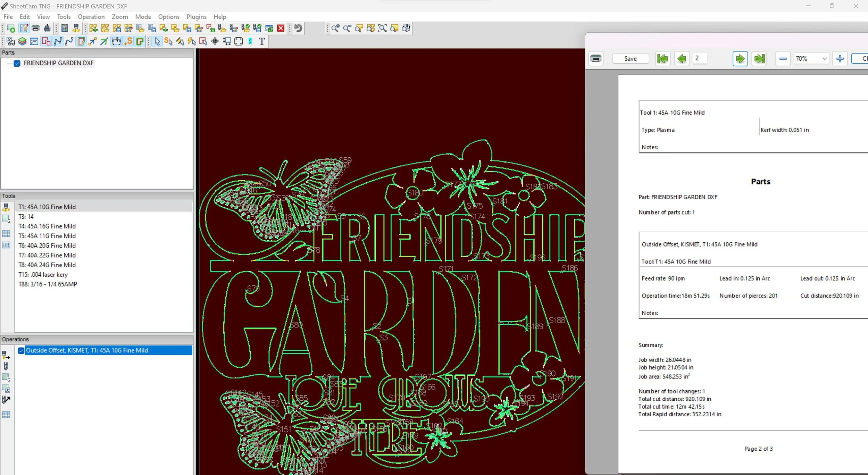Viewport: 868px width, 475px height.
Task: Open the Plugins menu
Action: coord(197,17)
